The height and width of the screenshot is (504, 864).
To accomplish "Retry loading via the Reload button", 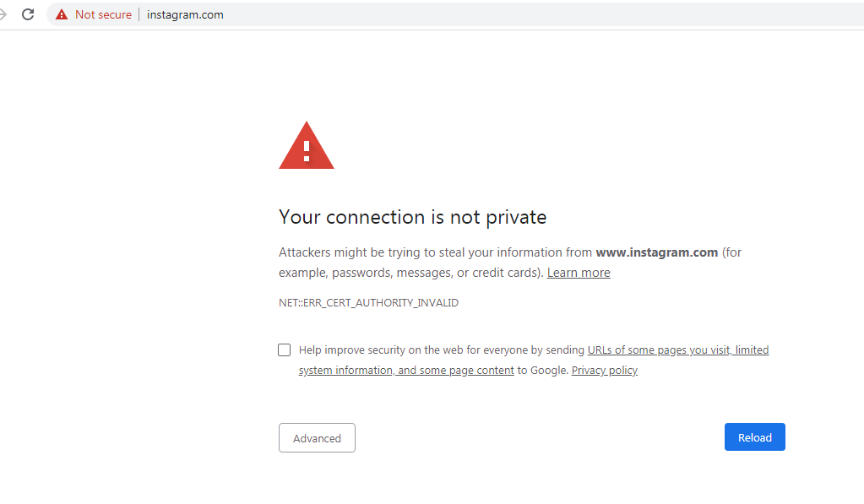I will (754, 436).
